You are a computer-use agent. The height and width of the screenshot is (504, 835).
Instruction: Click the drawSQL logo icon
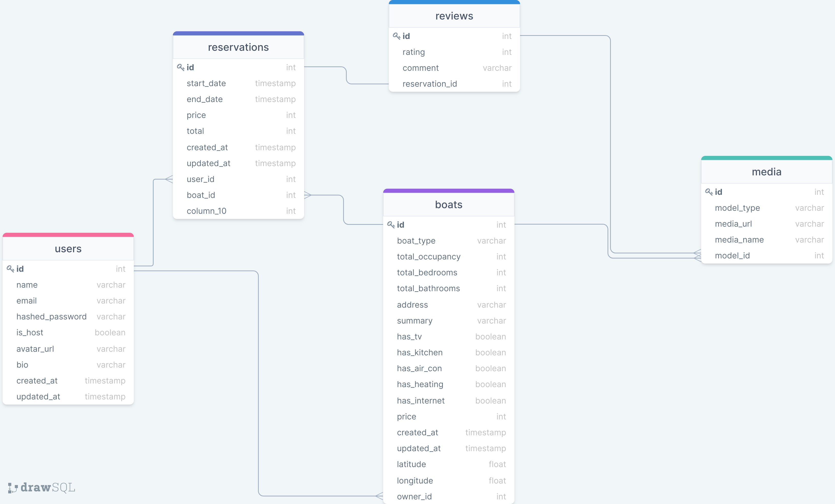[x=13, y=488]
